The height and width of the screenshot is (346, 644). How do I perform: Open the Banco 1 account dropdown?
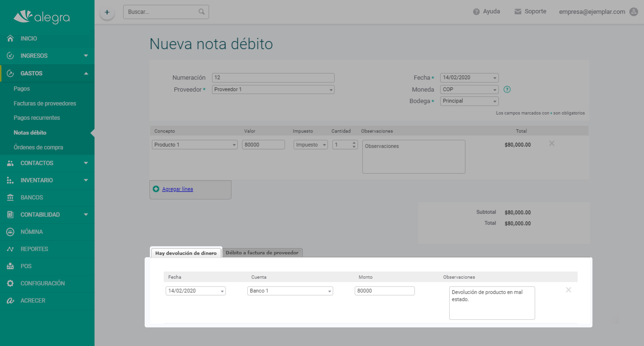tap(290, 291)
